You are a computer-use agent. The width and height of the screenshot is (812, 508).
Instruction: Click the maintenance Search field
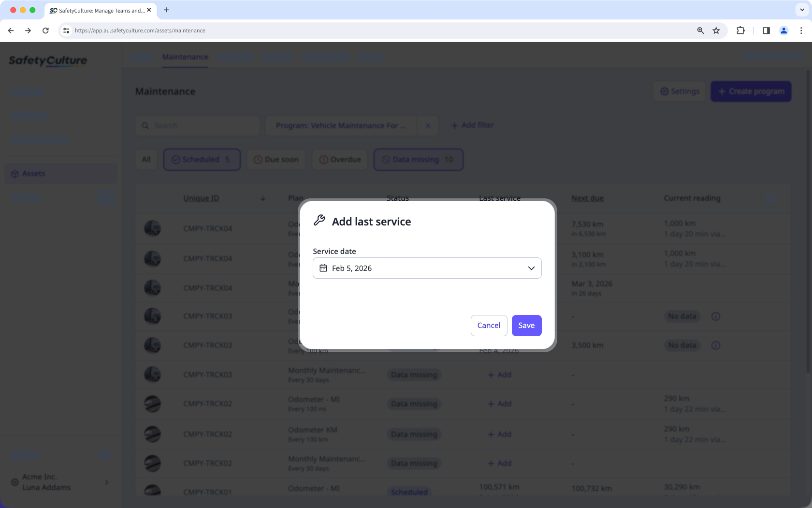tap(198, 126)
